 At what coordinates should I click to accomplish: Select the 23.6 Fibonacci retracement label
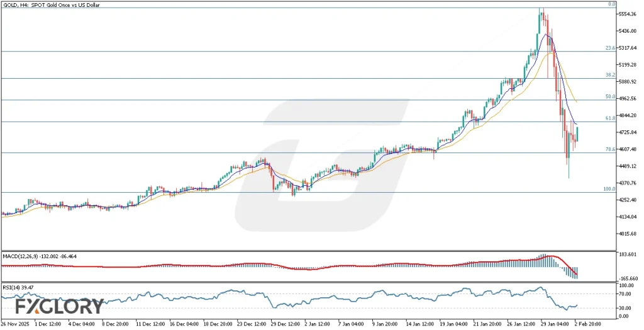(x=609, y=48)
